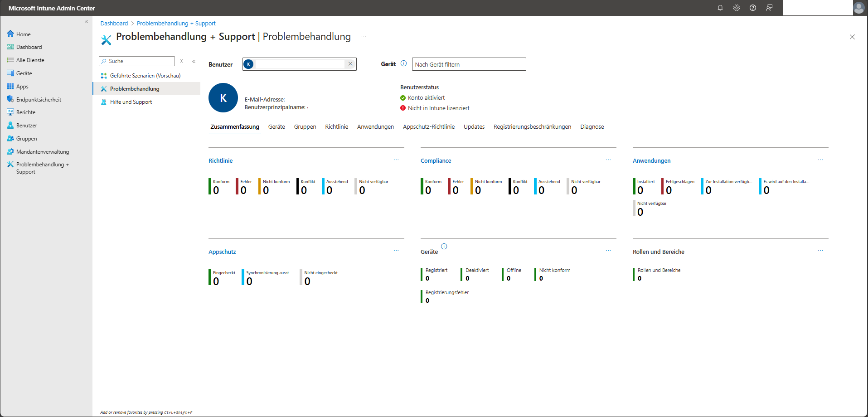The width and height of the screenshot is (868, 417).
Task: Click the large K user avatar
Action: tap(223, 98)
